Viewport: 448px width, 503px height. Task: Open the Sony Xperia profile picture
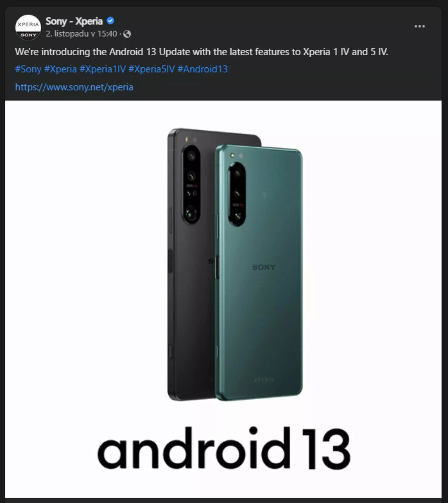pos(28,27)
